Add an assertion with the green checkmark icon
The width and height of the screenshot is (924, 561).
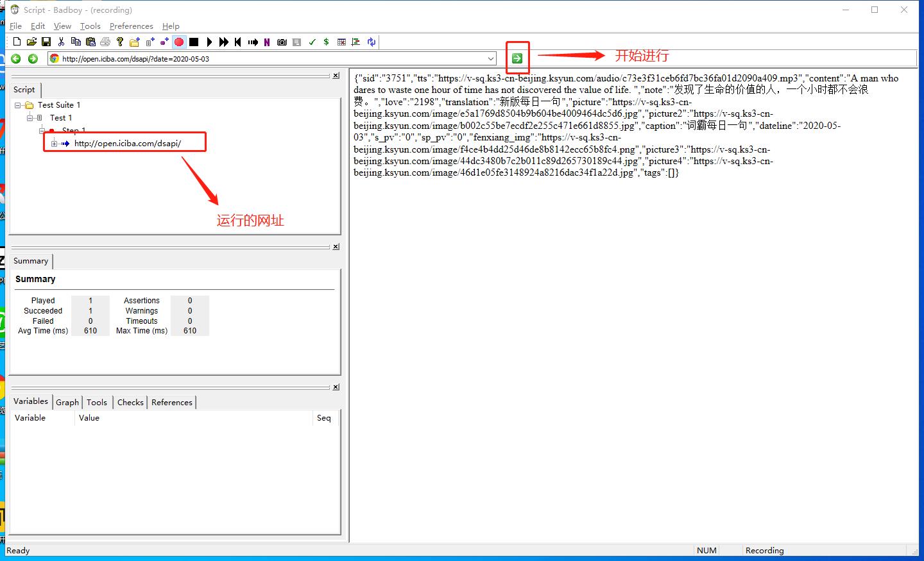click(x=312, y=42)
